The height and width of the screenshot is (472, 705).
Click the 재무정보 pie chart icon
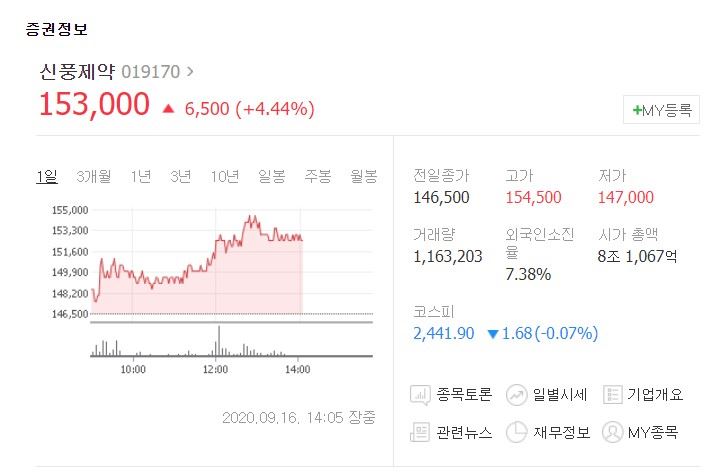click(517, 432)
